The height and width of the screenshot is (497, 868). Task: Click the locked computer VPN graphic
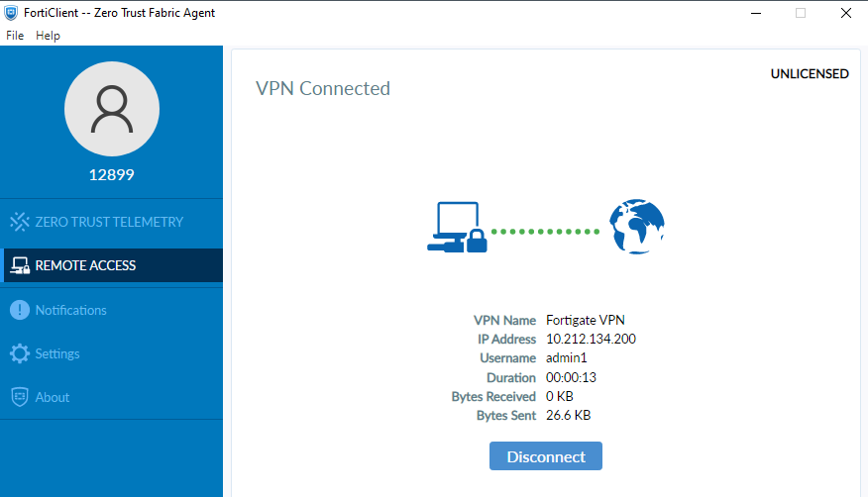tap(457, 228)
